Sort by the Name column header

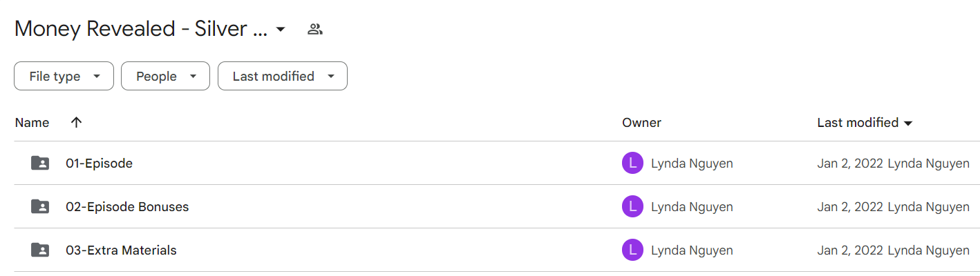click(32, 123)
